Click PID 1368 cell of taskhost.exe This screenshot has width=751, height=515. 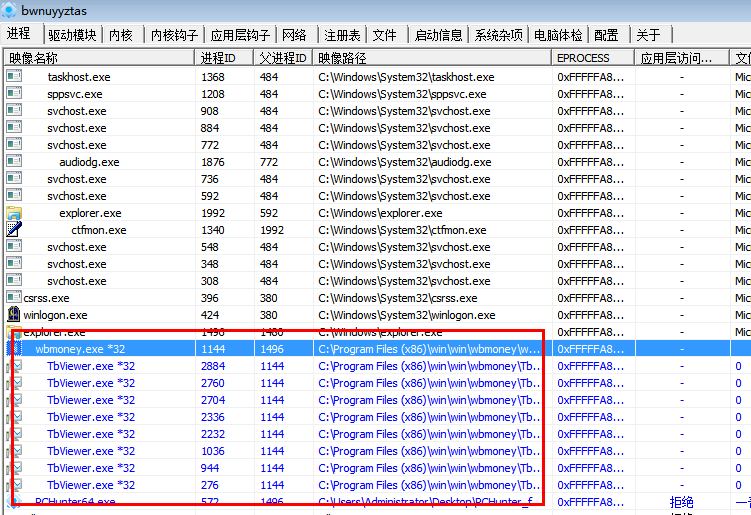(213, 77)
